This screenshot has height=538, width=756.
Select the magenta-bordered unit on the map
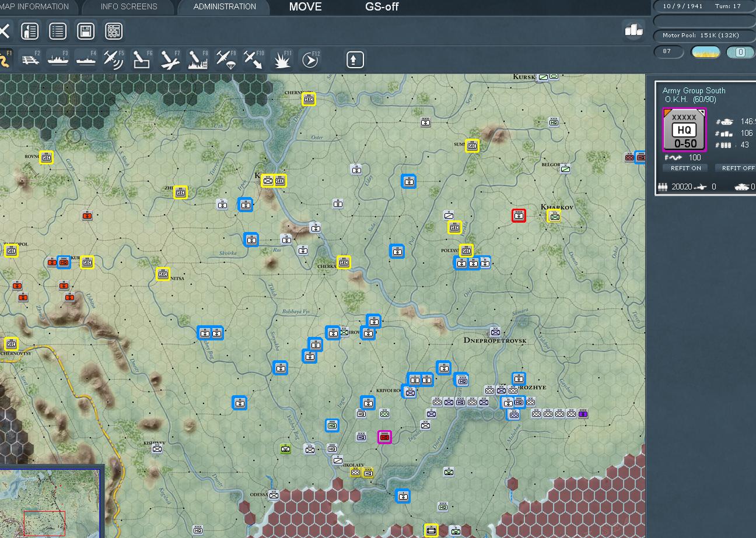point(384,437)
